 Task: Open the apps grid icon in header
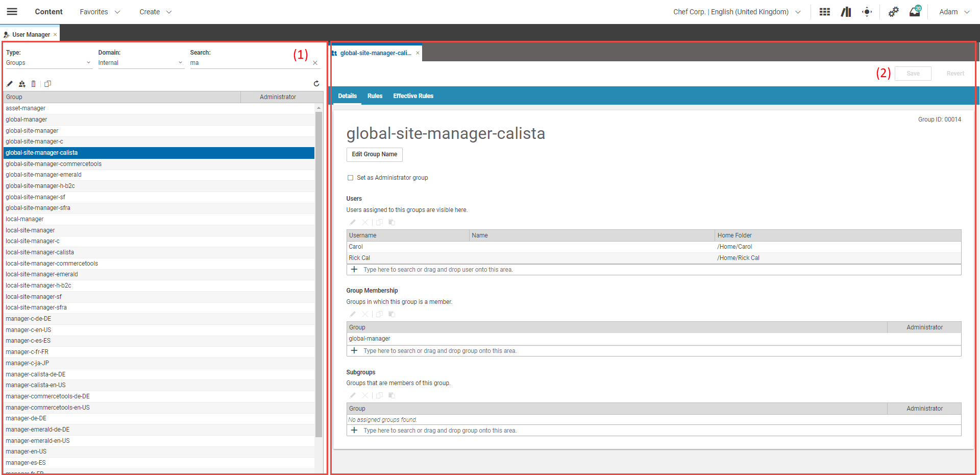click(824, 12)
